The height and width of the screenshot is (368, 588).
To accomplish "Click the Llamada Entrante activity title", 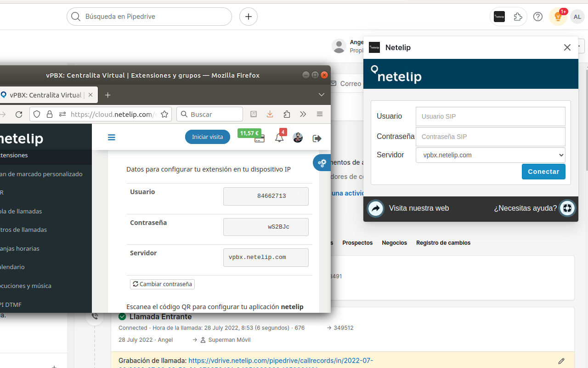I will pyautogui.click(x=161, y=317).
